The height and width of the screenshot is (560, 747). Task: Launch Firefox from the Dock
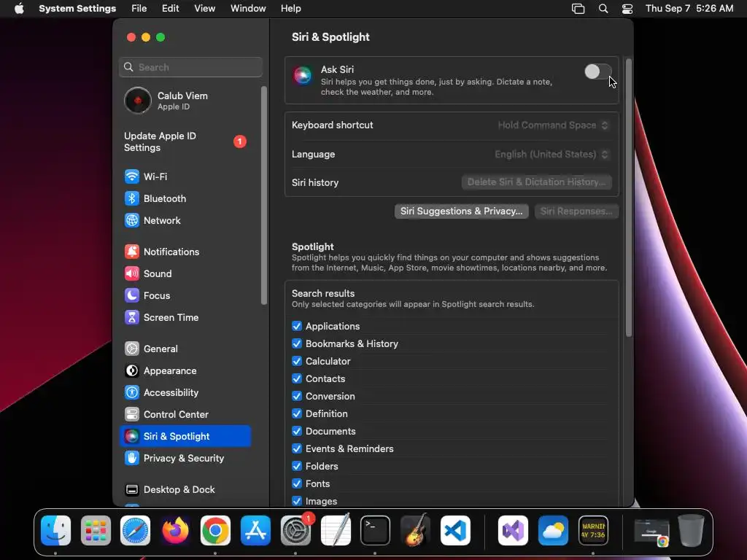175,531
